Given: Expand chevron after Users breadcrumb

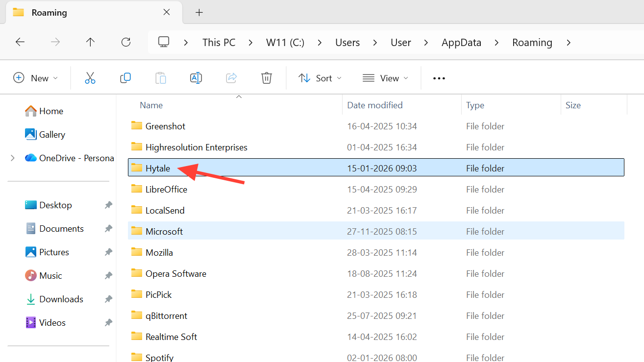Looking at the screenshot, I should click(375, 43).
